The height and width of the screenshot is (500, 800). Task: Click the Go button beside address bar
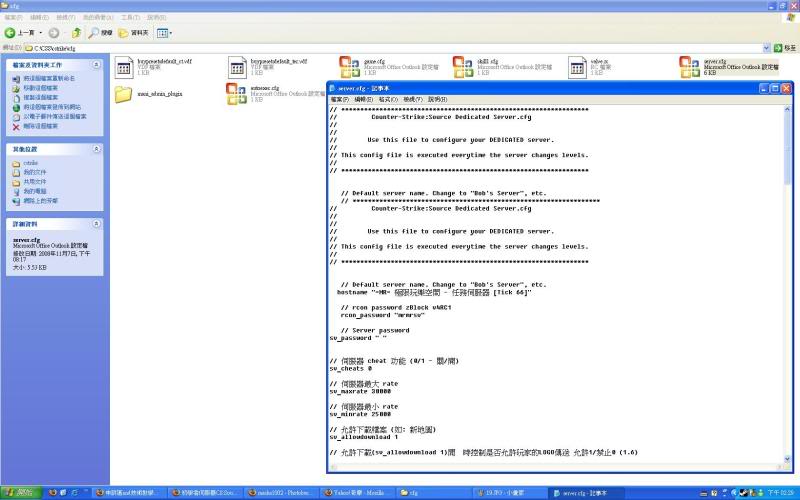[785, 47]
